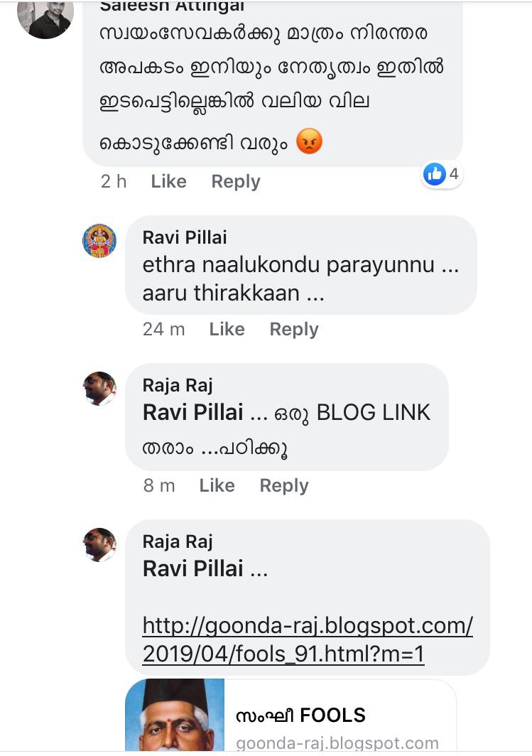Like Raja Raj's 8 m comment
The image size is (532, 756).
click(217, 485)
